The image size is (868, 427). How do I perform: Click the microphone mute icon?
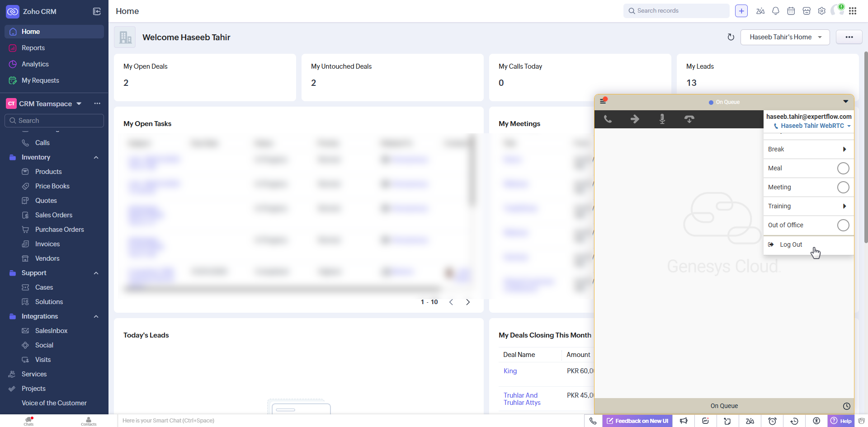point(662,119)
